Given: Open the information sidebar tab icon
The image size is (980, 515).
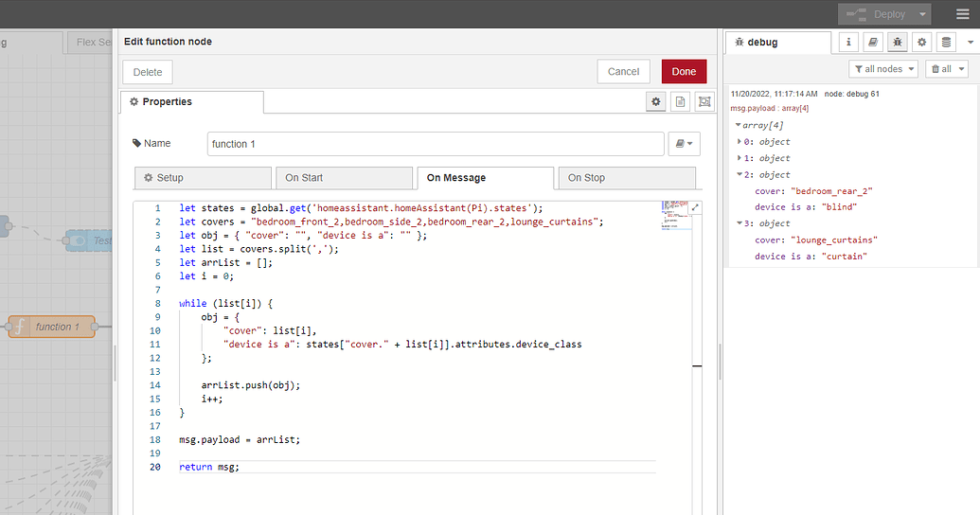Looking at the screenshot, I should click(848, 43).
